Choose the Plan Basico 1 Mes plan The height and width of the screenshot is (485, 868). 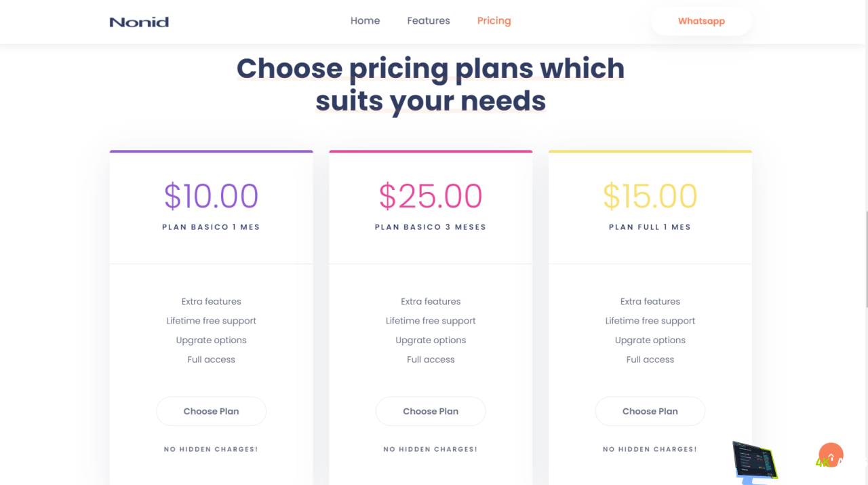coord(211,411)
